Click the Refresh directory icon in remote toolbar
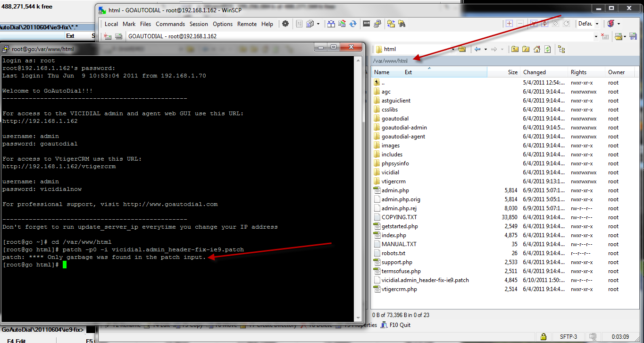Viewport: 644px width, 343px height. pos(547,49)
